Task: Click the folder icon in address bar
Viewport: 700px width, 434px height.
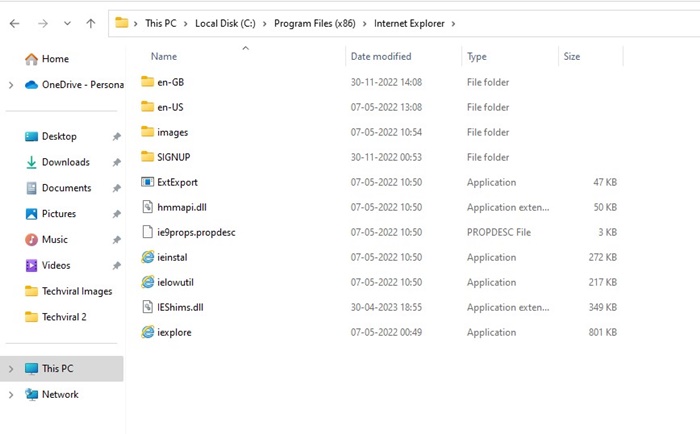Action: pyautogui.click(x=121, y=23)
